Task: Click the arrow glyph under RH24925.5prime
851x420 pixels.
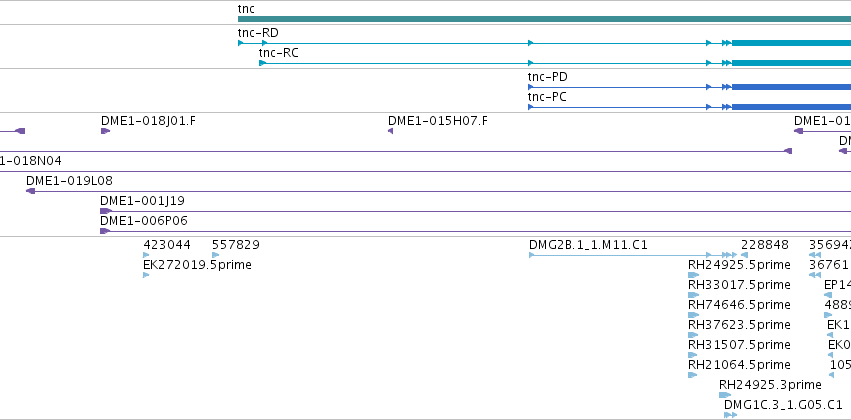Action: click(x=694, y=275)
